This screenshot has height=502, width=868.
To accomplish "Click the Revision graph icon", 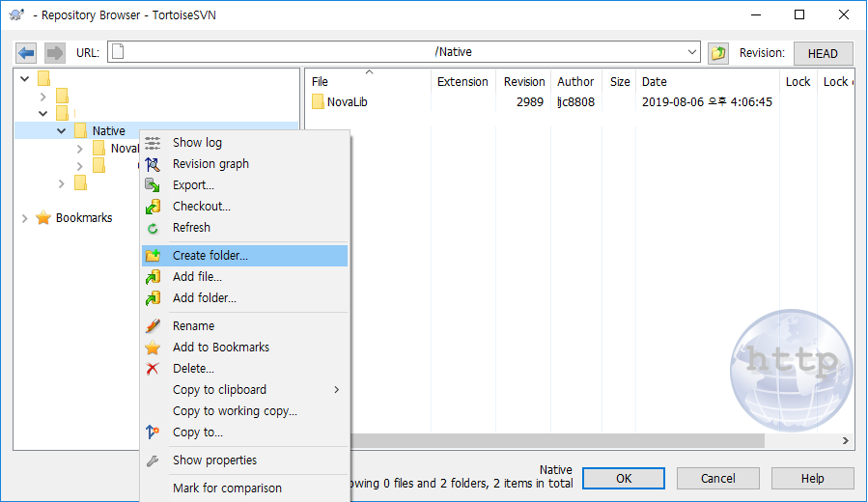I will click(x=153, y=164).
